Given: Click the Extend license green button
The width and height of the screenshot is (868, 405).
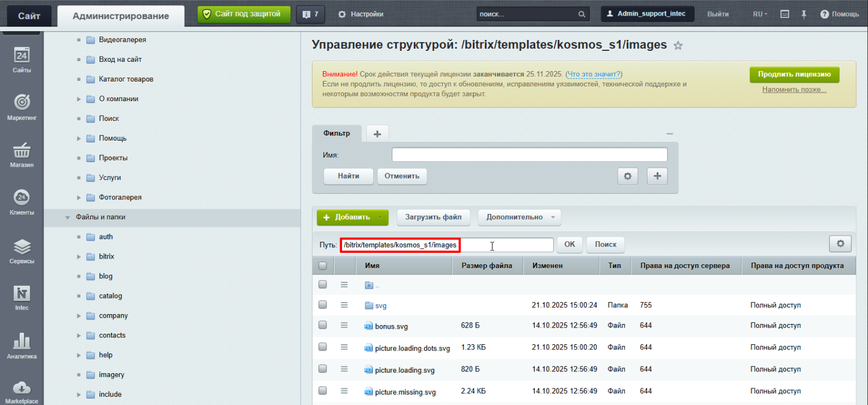Looking at the screenshot, I should 794,75.
